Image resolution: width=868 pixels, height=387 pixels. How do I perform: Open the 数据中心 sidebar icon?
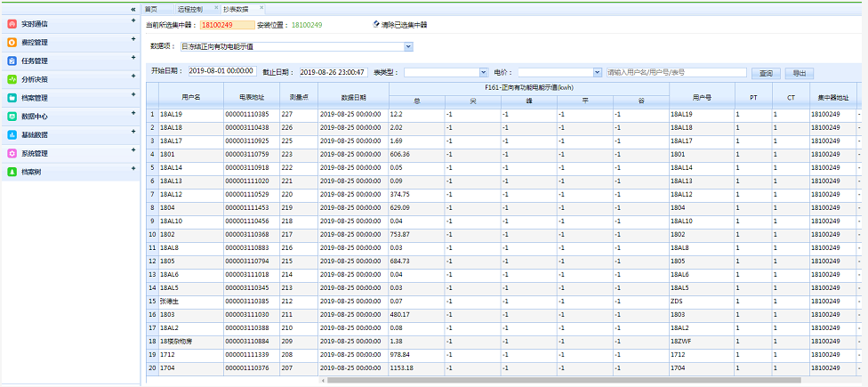(x=12, y=117)
